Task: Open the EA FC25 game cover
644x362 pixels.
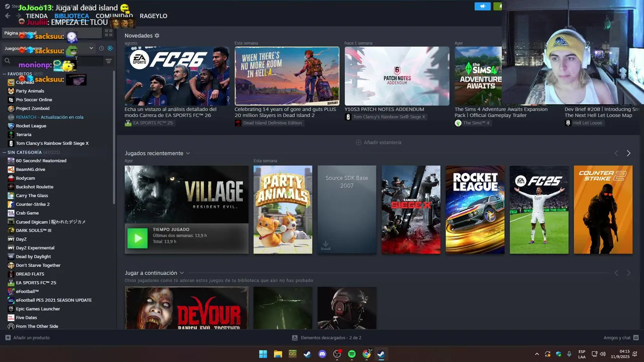Action: [x=539, y=210]
